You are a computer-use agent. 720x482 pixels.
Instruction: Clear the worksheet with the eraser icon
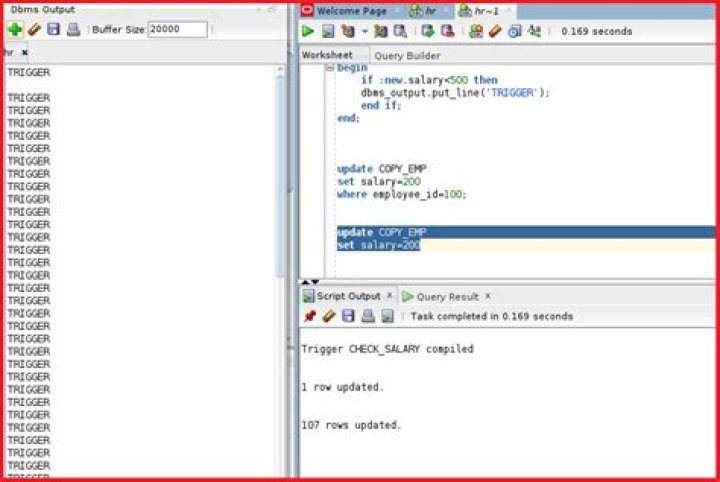coord(495,31)
